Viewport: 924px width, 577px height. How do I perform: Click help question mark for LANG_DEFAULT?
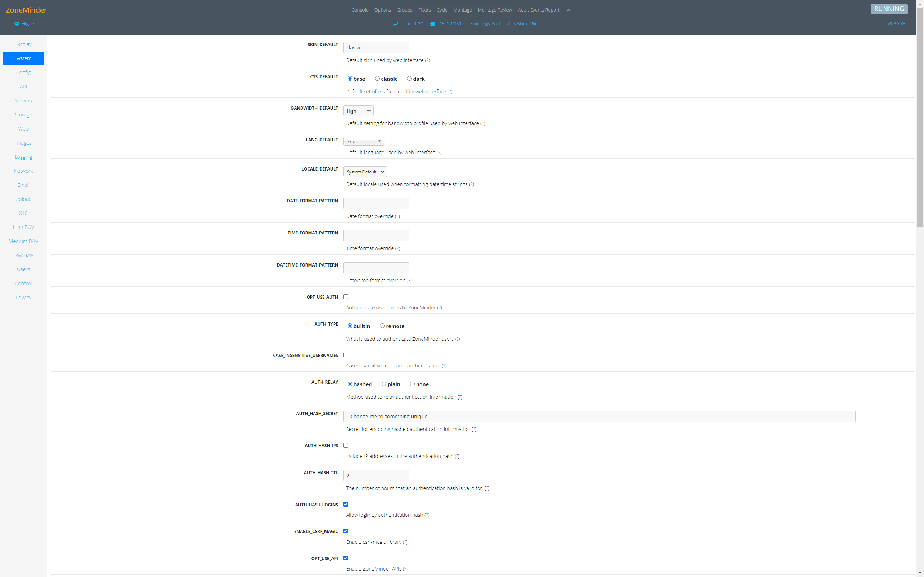(439, 153)
